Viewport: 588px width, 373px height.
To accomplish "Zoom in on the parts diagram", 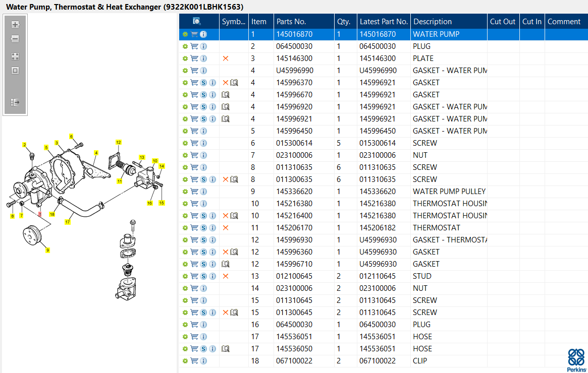I will (x=15, y=25).
